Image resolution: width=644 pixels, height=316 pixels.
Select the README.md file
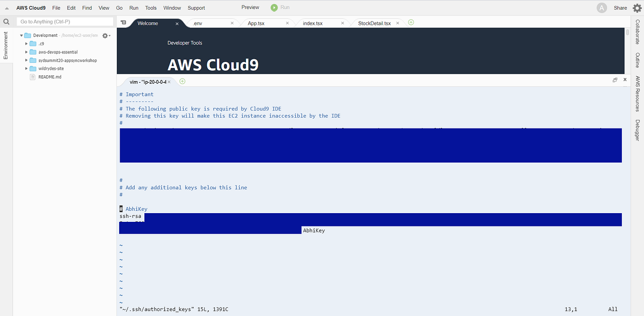tap(49, 77)
